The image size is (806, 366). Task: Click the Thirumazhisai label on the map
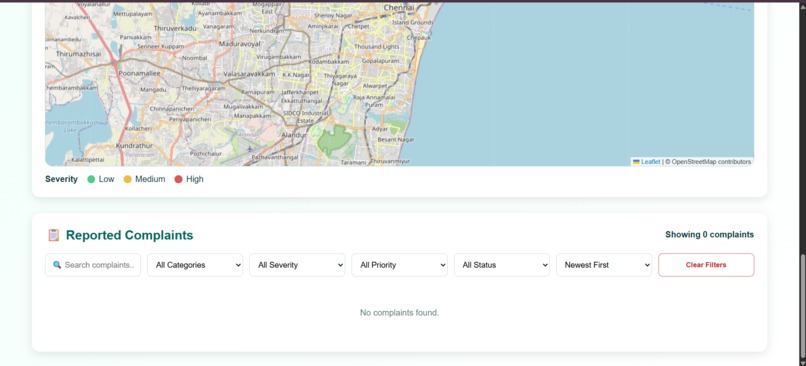click(79, 54)
